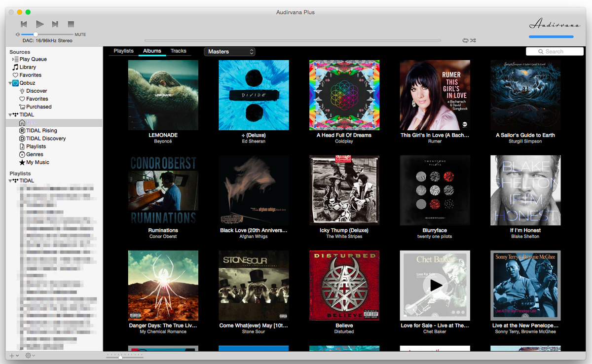Skip to previous track
Screen dimensions: 592x364
[x=24, y=24]
